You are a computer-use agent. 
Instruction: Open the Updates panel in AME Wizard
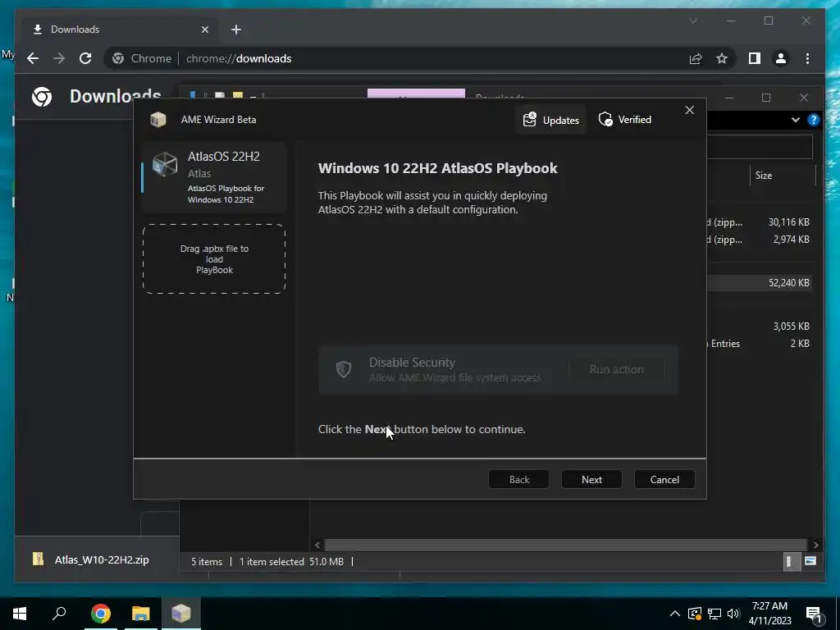(x=551, y=120)
